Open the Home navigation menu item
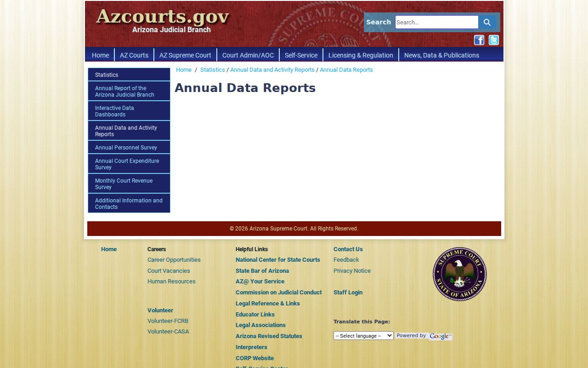 (100, 55)
